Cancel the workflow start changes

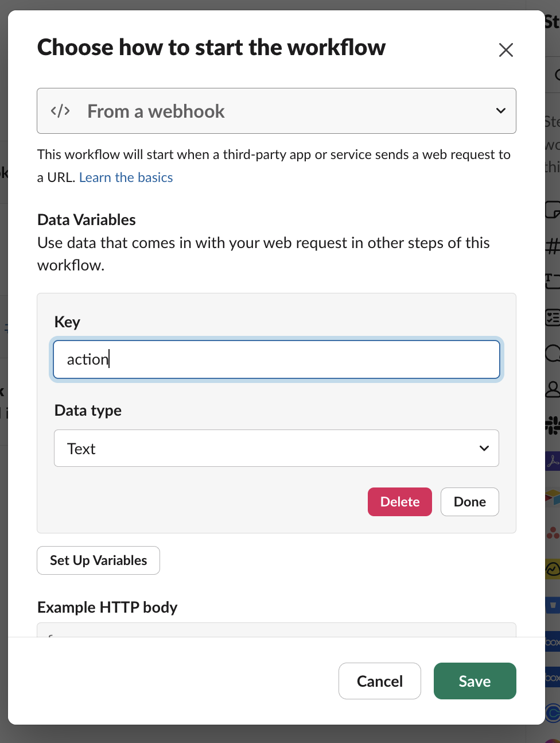click(379, 681)
